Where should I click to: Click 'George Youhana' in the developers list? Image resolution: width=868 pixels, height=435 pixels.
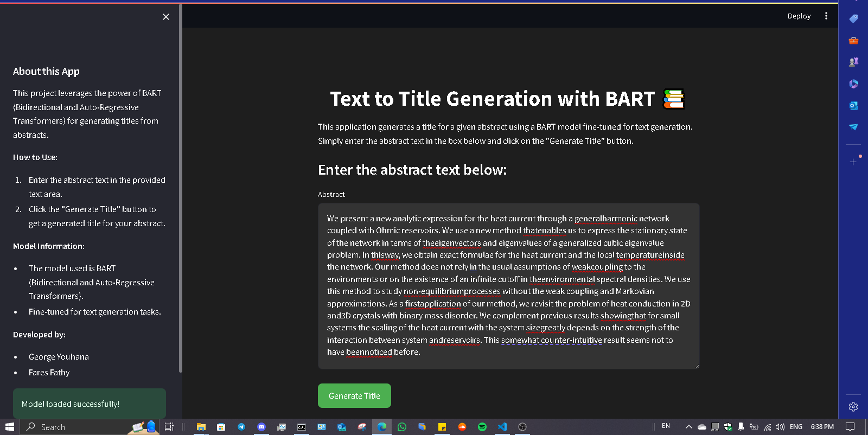[59, 357]
